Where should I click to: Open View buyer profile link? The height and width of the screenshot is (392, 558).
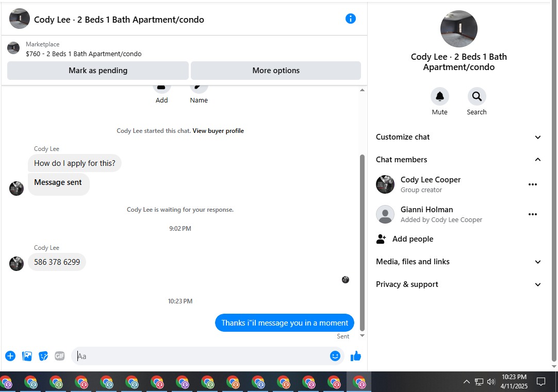click(218, 131)
